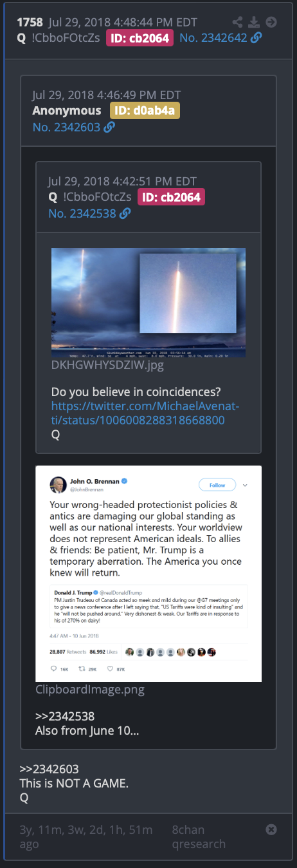Click the download icon in post header

[255, 22]
